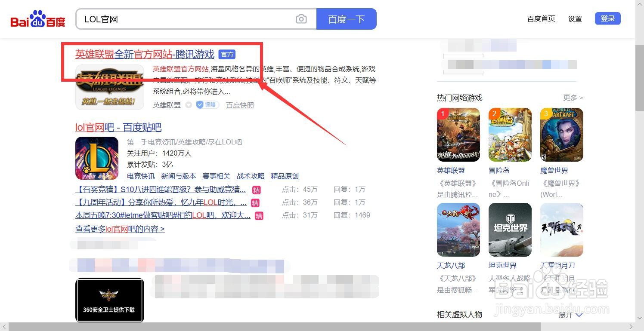The width and height of the screenshot is (644, 331).
Task: Click 查看更多lol官网吧的内容 link
Action: click(120, 229)
